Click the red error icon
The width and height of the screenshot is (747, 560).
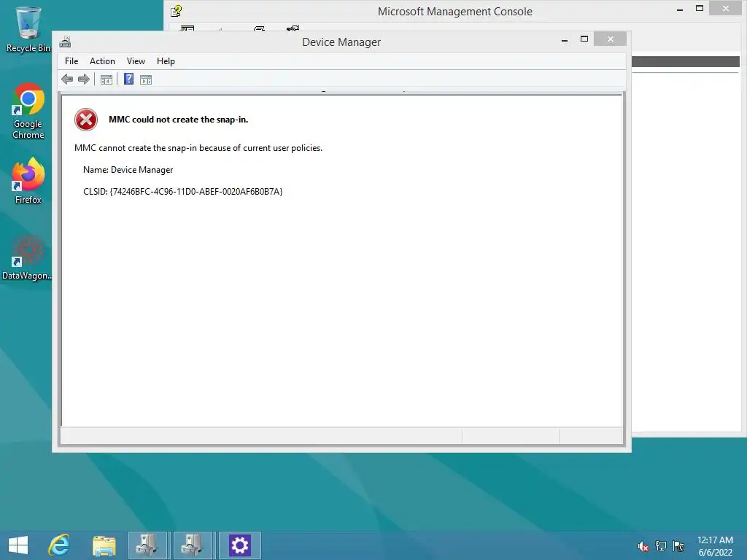tap(86, 120)
